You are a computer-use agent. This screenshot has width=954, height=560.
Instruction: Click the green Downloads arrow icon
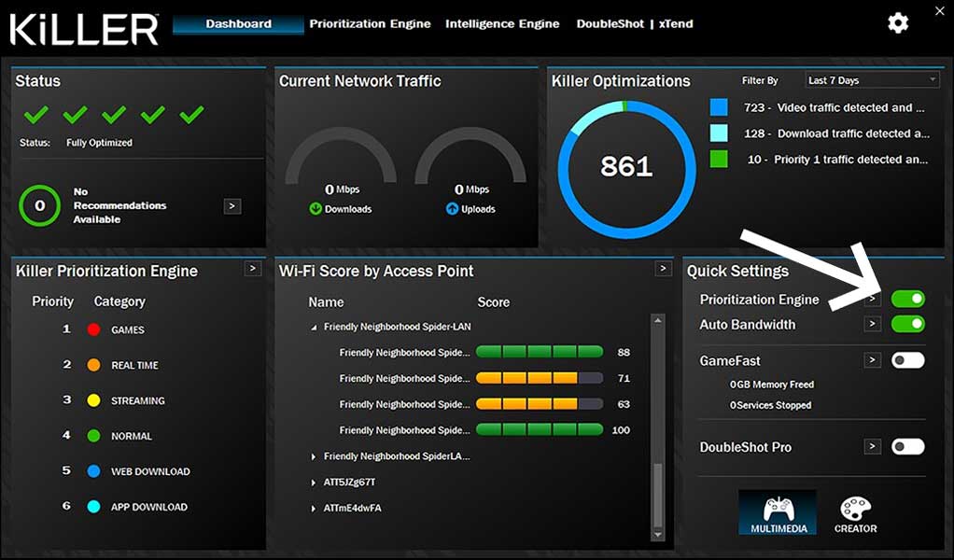[x=316, y=209]
